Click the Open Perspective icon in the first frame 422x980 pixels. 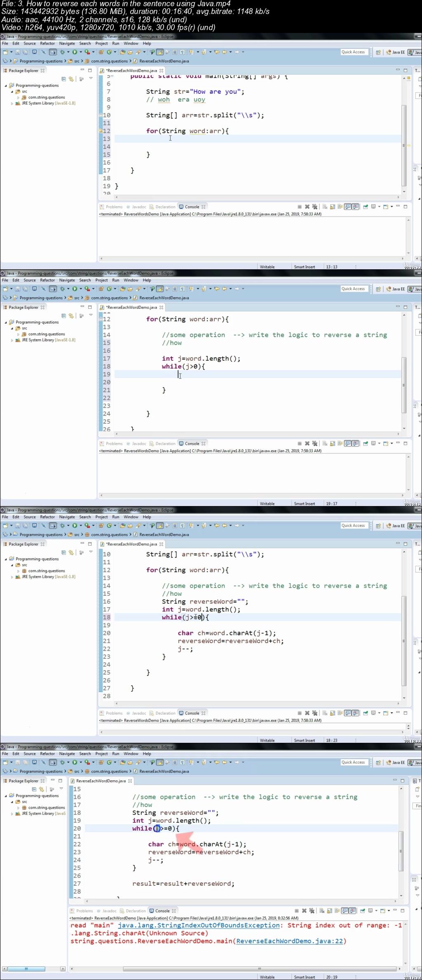[x=378, y=52]
